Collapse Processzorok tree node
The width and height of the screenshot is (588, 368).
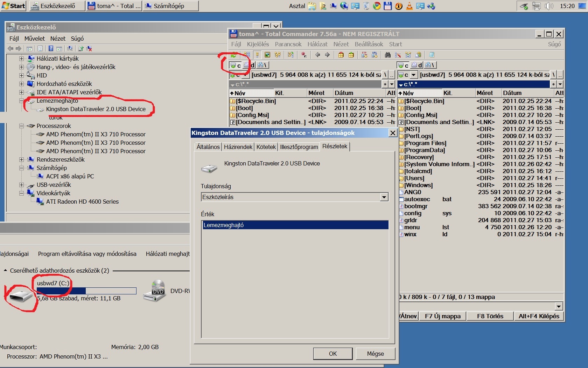point(21,126)
